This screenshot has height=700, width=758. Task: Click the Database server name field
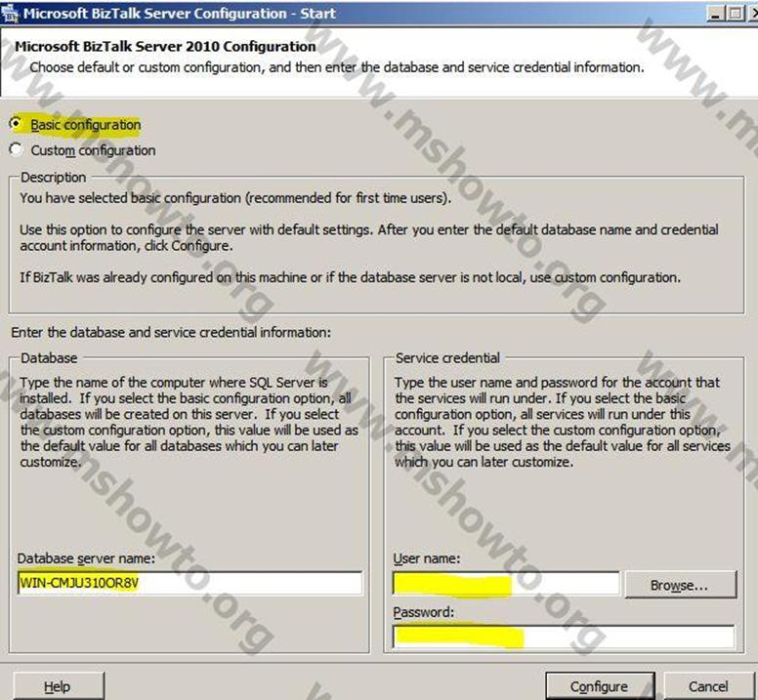pyautogui.click(x=189, y=583)
